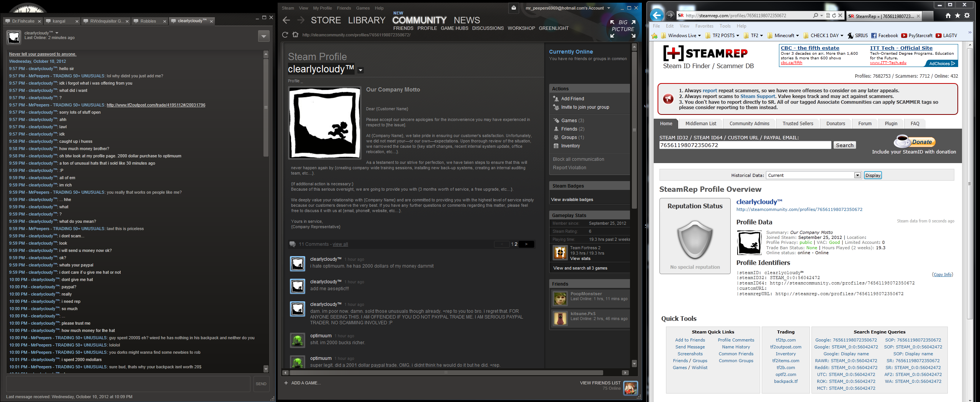Image resolution: width=980 pixels, height=402 pixels.
Task: Click the Team Fortress 2 game icon
Action: pyautogui.click(x=560, y=253)
